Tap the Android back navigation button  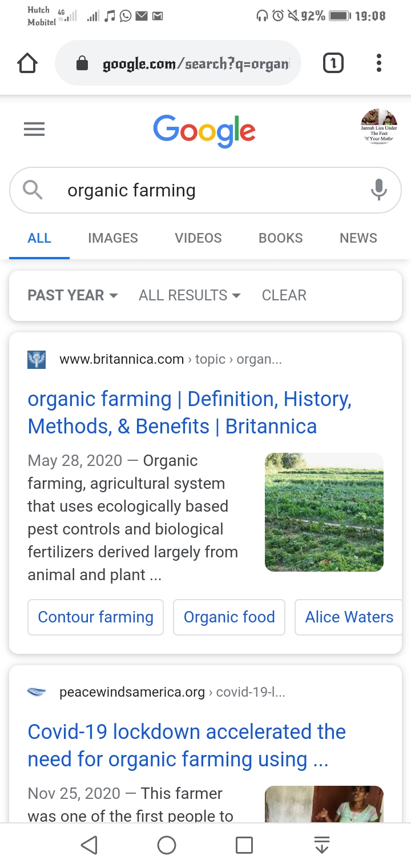tap(88, 845)
